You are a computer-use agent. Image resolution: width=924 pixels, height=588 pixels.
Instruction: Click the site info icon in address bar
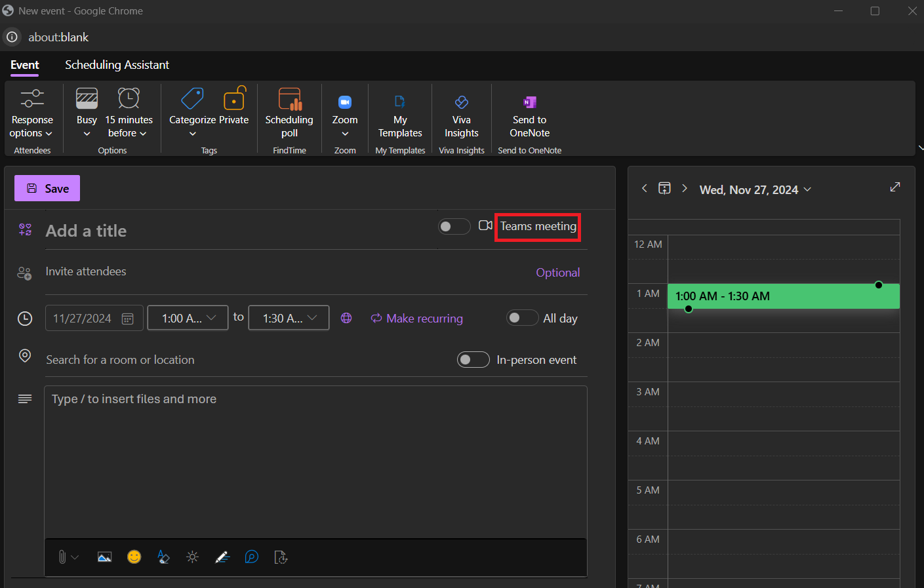pos(12,37)
